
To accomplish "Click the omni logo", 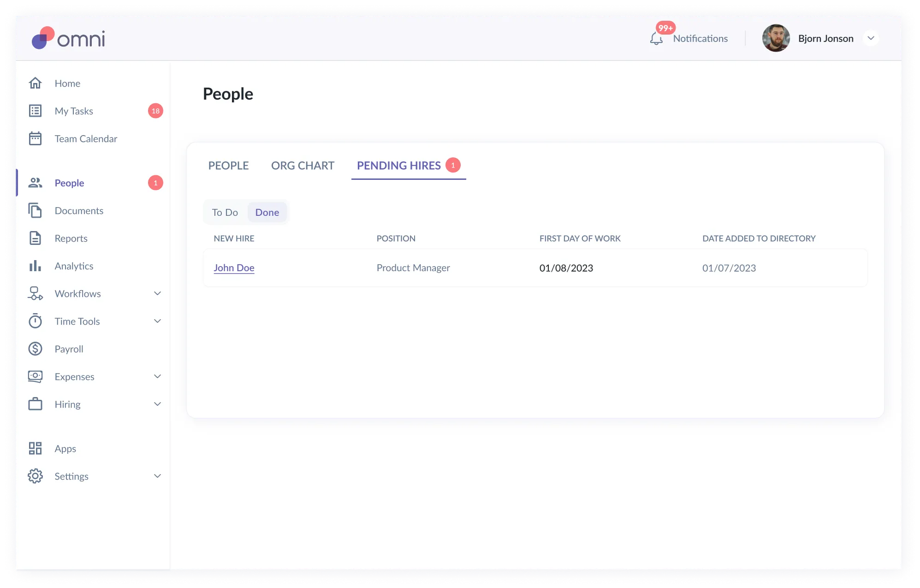I will (x=68, y=38).
